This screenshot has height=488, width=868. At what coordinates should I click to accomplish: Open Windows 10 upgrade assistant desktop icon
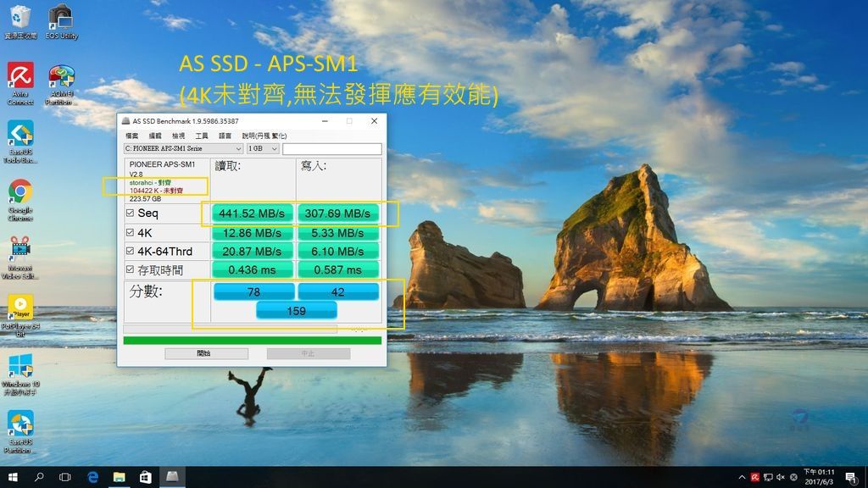tap(20, 374)
